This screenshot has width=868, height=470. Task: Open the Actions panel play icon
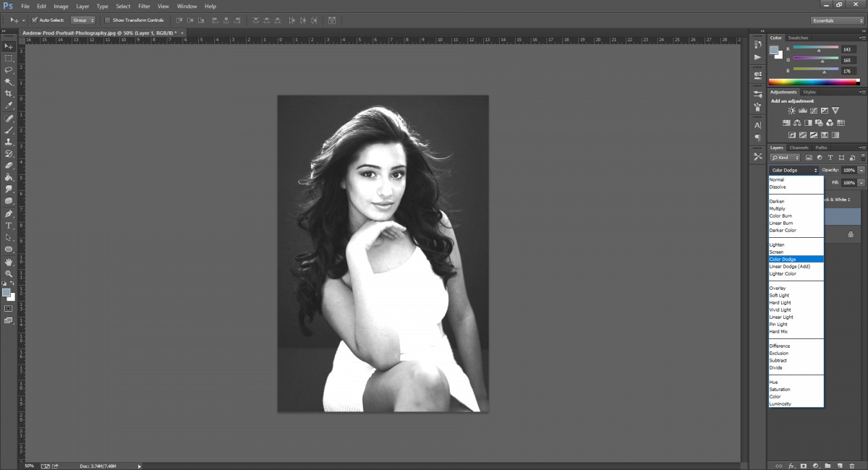(x=757, y=57)
